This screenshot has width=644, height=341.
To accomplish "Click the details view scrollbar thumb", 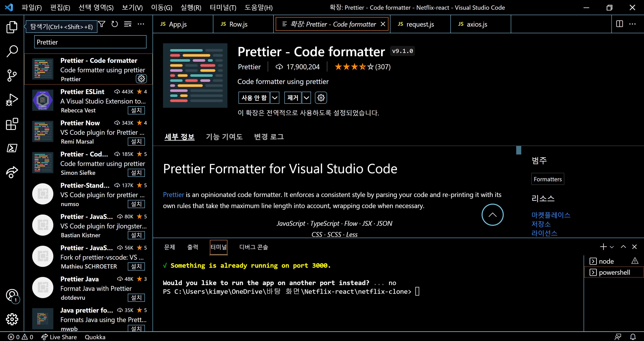I will (518, 150).
